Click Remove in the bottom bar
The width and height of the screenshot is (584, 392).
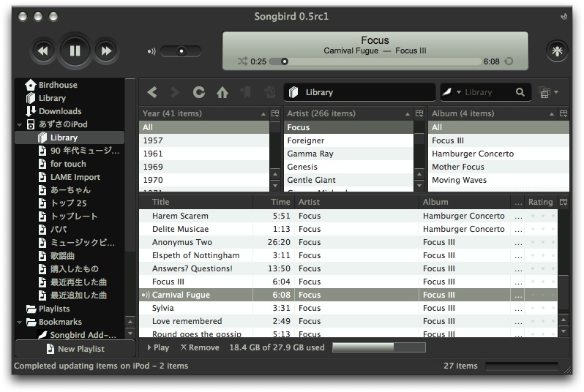pos(200,347)
